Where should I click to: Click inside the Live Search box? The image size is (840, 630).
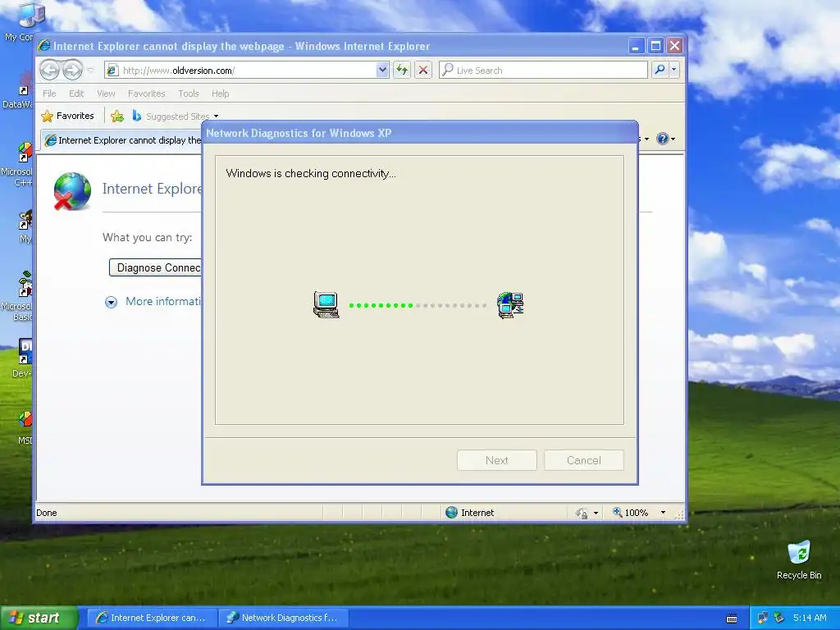(x=543, y=71)
